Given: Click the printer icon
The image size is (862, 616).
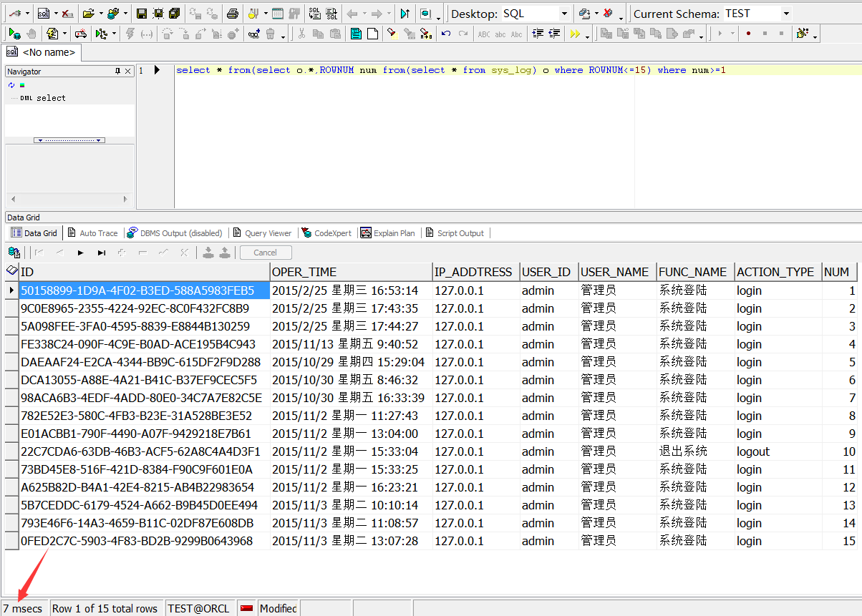Looking at the screenshot, I should (x=233, y=14).
